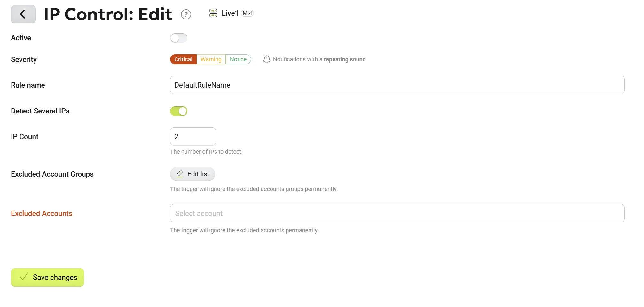Focus the IP Count number field
Screen dimensions: 644x307
(193, 137)
